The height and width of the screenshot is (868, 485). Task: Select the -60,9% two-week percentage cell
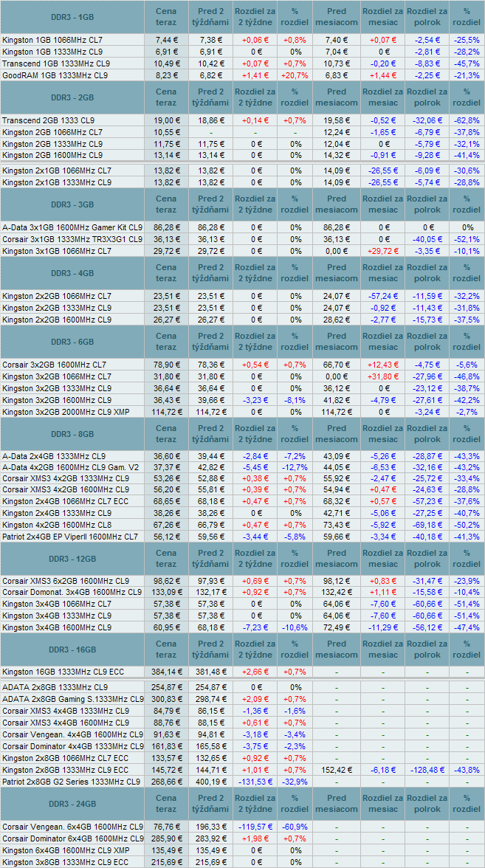pyautogui.click(x=295, y=827)
